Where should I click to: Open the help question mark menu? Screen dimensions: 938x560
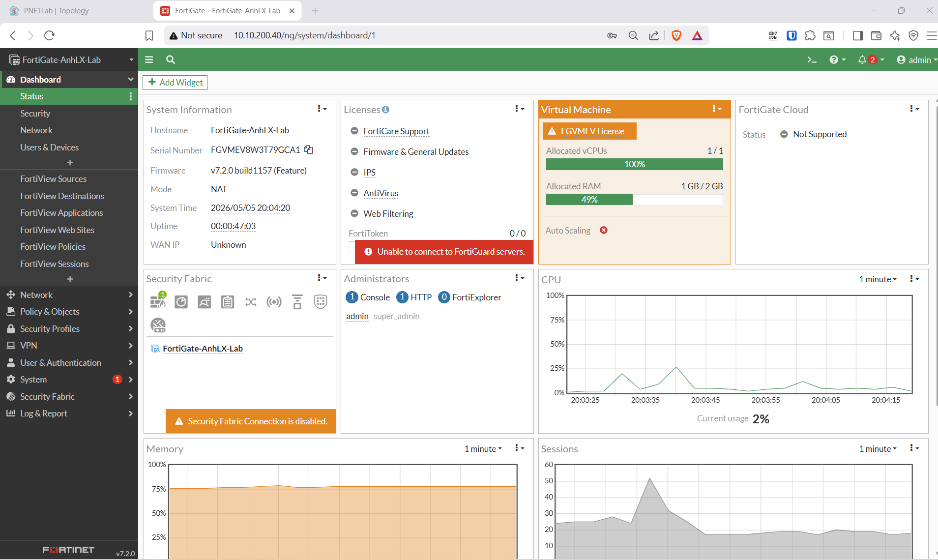click(837, 60)
